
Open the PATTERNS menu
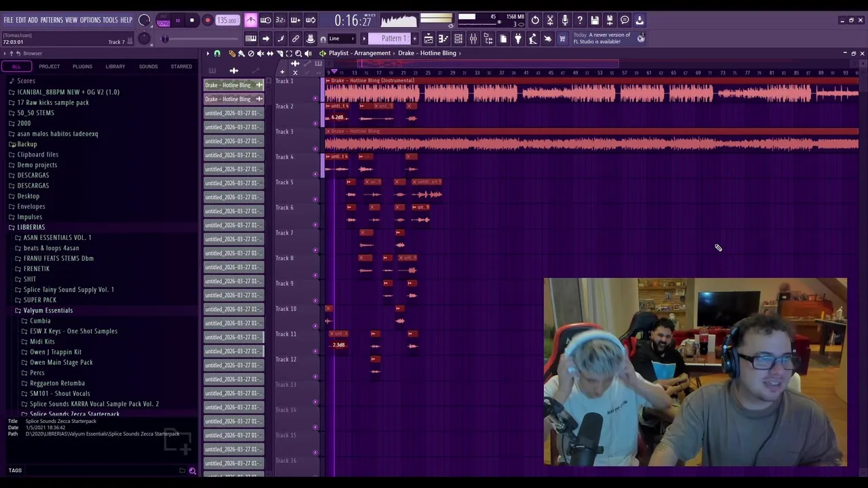[x=52, y=20]
